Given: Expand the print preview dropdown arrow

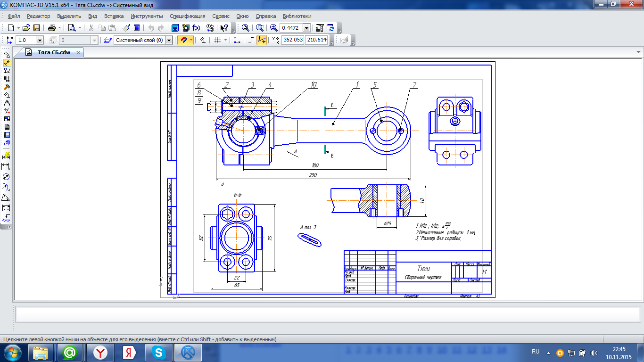Looking at the screenshot, I should (80, 28).
